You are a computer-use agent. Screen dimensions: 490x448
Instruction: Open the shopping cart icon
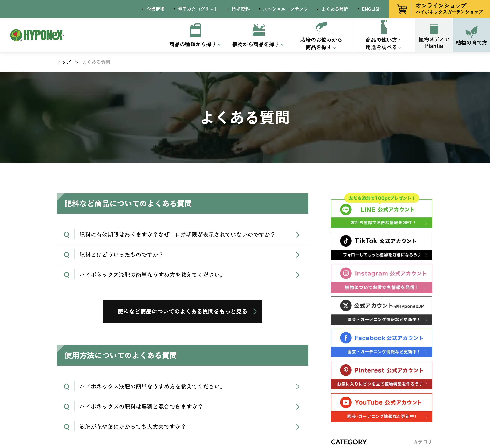[402, 9]
